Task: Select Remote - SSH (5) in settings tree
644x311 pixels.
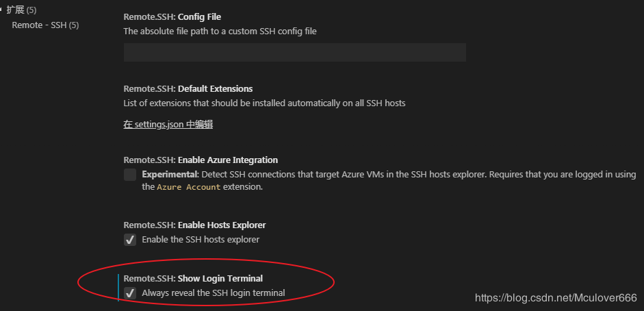Action: pyautogui.click(x=45, y=25)
